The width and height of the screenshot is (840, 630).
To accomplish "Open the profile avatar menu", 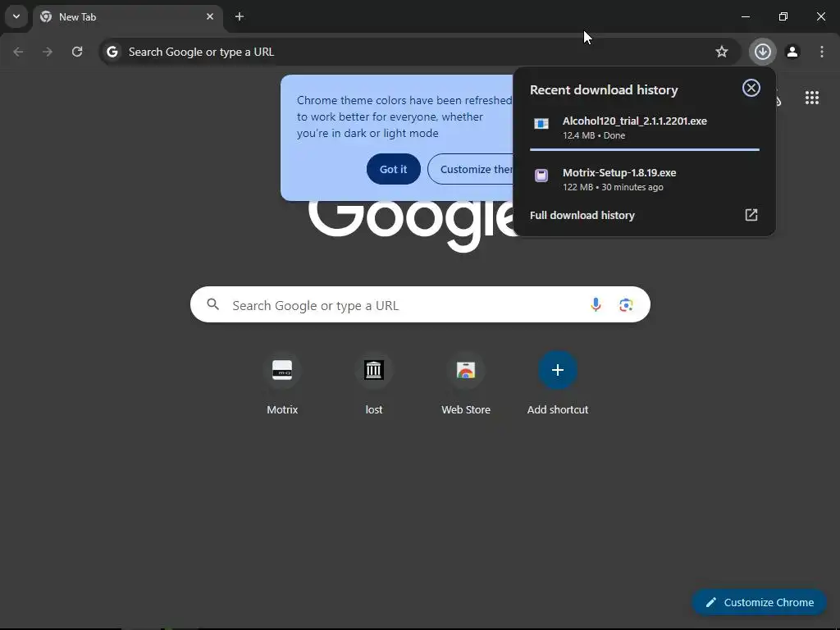I will click(x=792, y=52).
